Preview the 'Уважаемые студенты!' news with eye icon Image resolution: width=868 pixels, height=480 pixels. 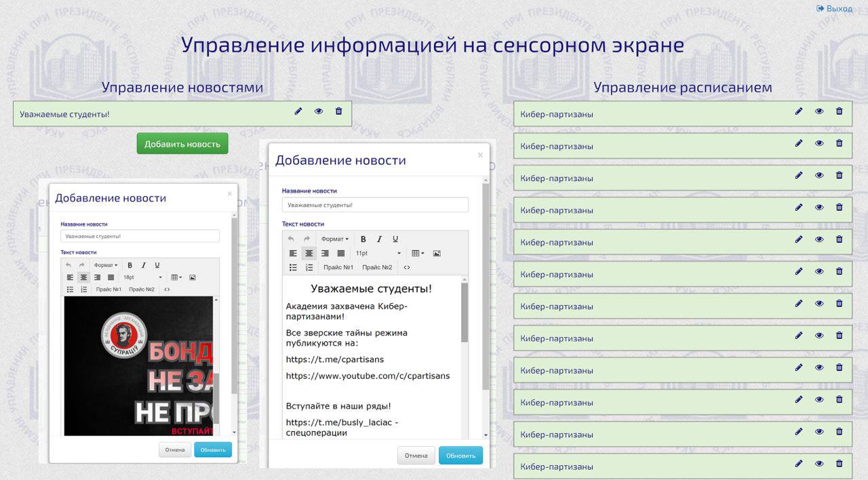pyautogui.click(x=319, y=111)
